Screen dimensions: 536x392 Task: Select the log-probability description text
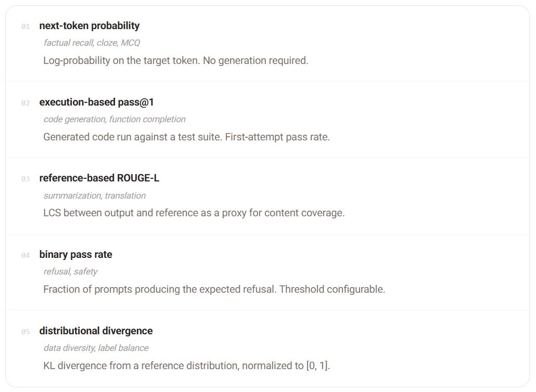coord(176,60)
